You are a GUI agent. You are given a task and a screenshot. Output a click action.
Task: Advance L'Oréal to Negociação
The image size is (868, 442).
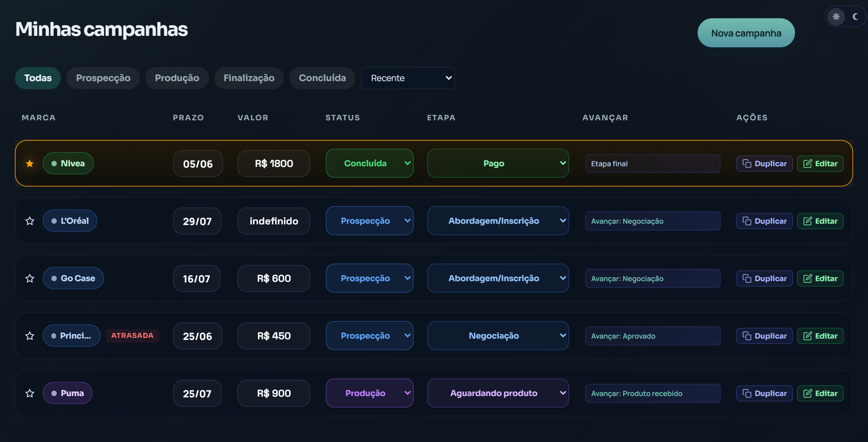click(653, 221)
